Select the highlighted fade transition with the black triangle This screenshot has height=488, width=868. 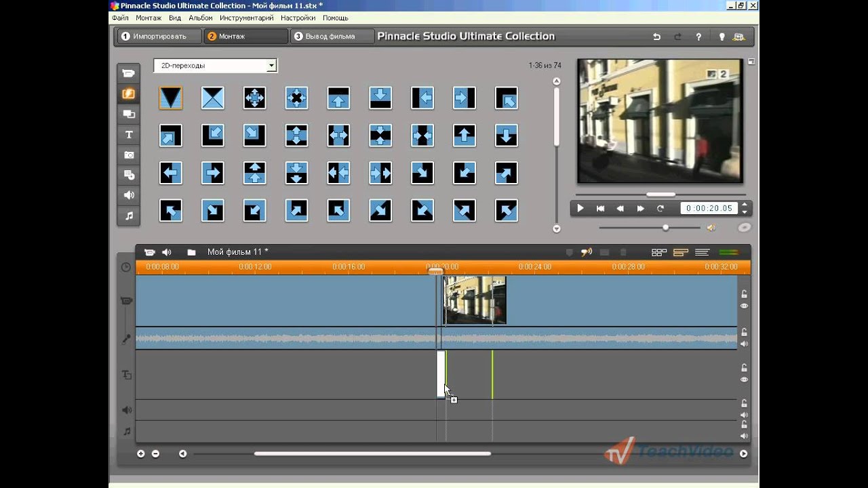tap(171, 98)
